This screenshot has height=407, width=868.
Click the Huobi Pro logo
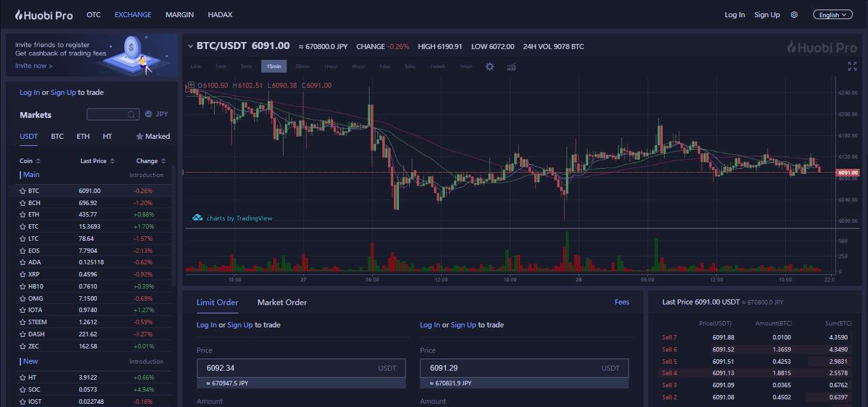tap(44, 15)
